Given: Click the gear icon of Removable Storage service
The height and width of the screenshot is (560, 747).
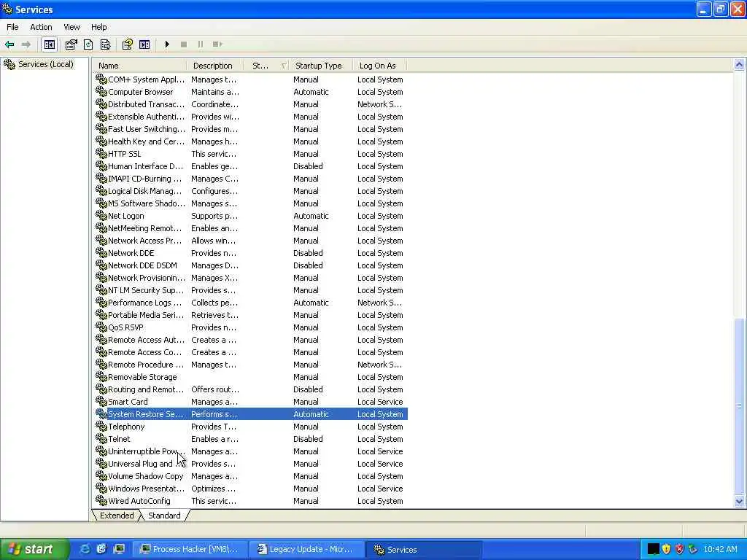Looking at the screenshot, I should (x=101, y=376).
